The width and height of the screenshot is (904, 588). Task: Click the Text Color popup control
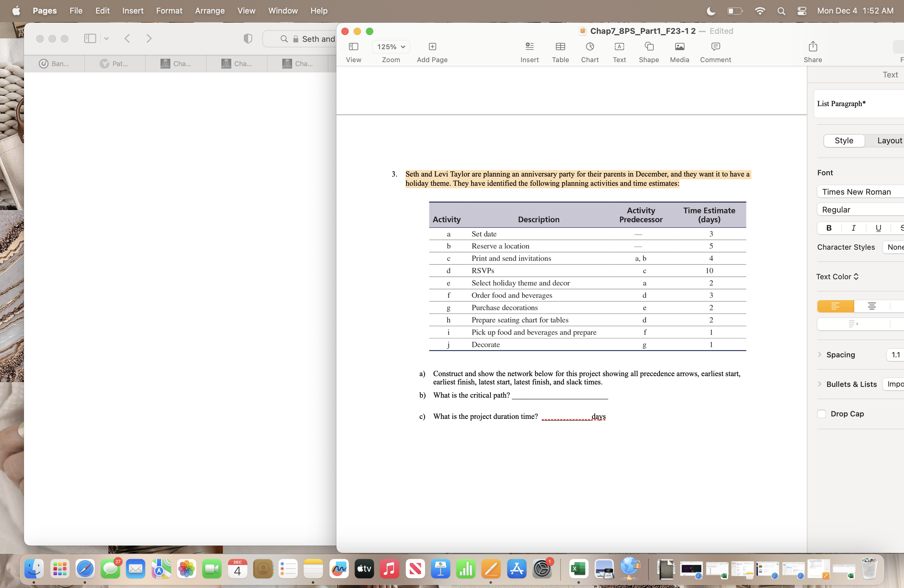[x=837, y=276]
